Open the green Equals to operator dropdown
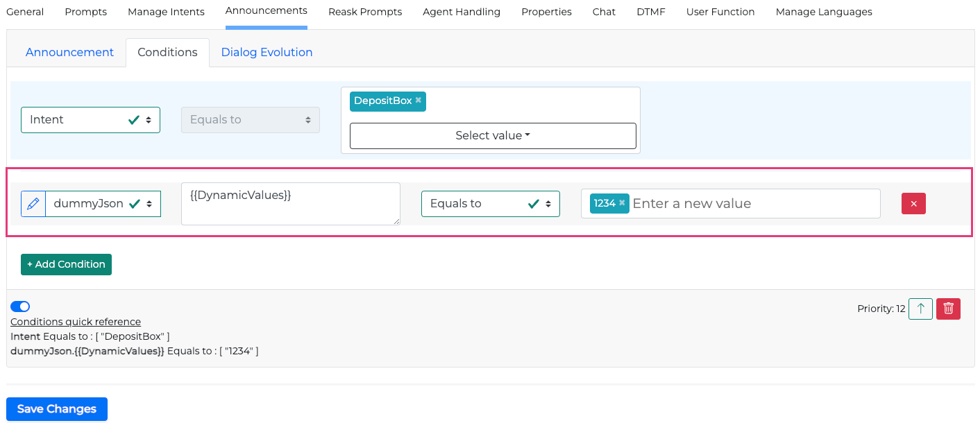This screenshot has height=423, width=980. click(x=490, y=204)
